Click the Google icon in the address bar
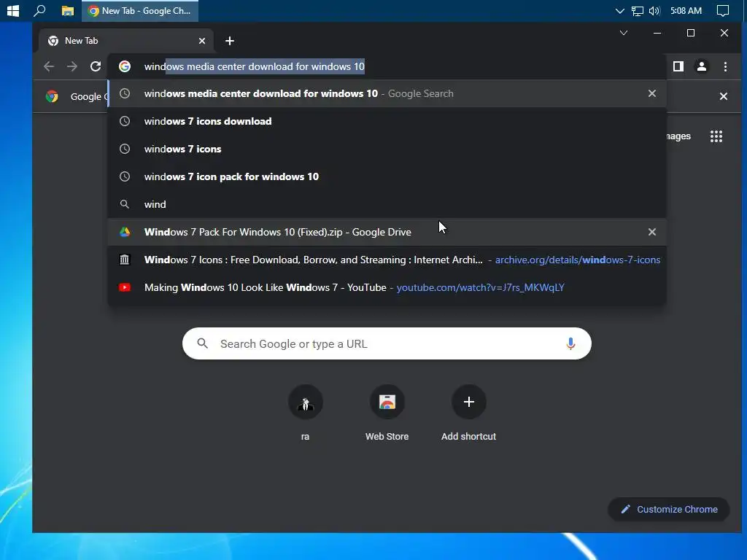 (125, 66)
